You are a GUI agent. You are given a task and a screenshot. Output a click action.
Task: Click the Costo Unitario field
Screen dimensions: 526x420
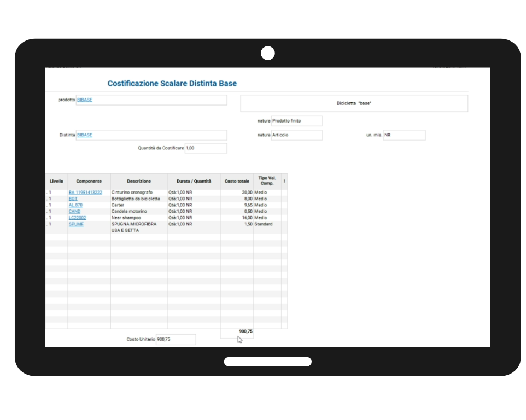176,340
